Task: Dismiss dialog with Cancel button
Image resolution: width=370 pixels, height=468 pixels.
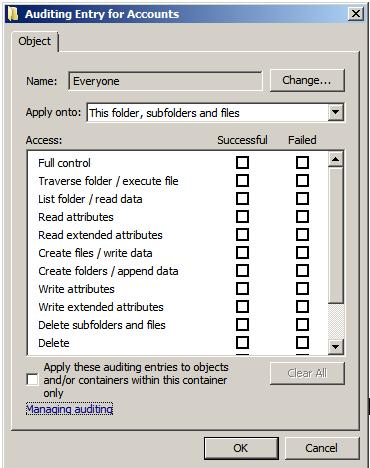Action: point(322,448)
